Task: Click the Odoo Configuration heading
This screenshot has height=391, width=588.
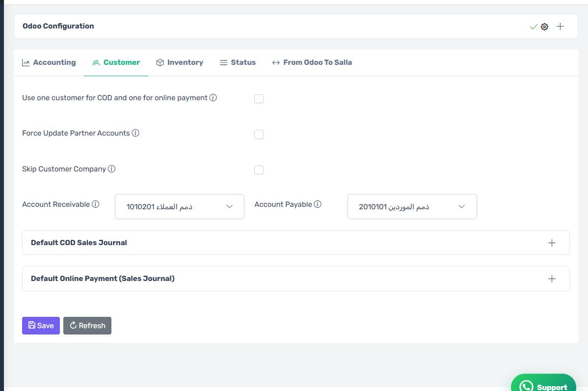Action: click(58, 26)
